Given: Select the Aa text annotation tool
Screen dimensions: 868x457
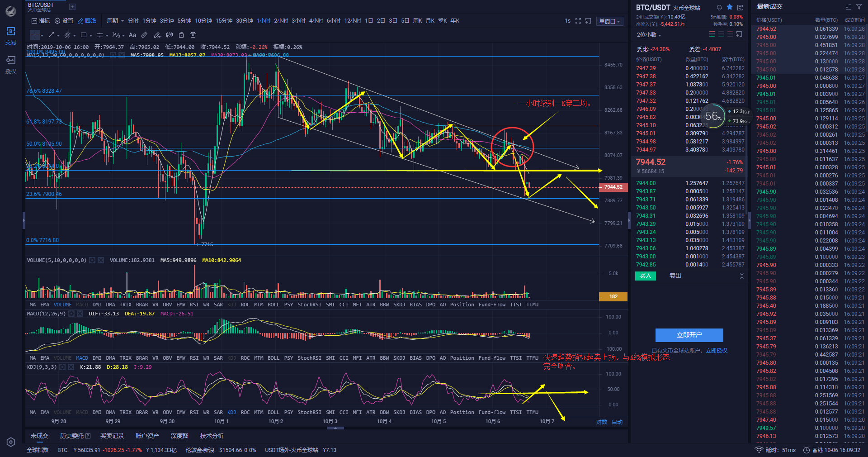Looking at the screenshot, I should click(132, 35).
